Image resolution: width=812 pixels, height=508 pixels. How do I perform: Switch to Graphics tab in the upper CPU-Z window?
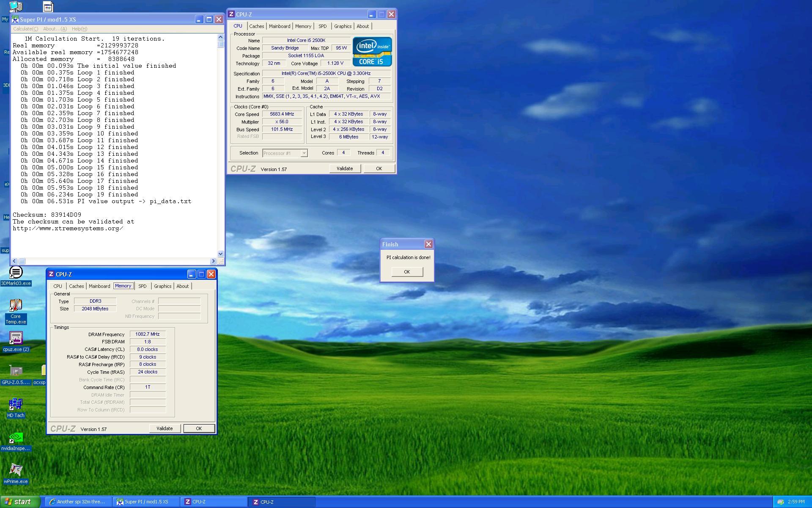point(343,26)
